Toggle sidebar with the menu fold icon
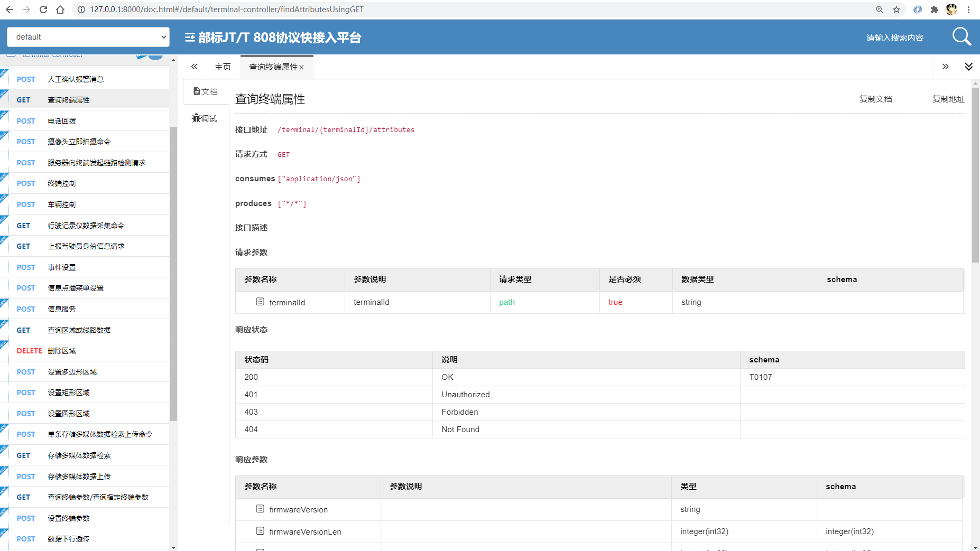This screenshot has height=551, width=980. click(x=190, y=38)
